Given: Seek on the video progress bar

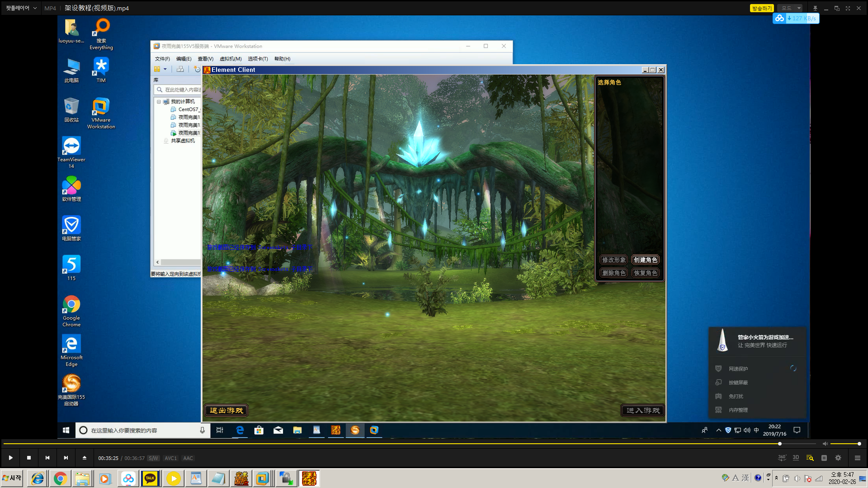Looking at the screenshot, I should pyautogui.click(x=407, y=444).
